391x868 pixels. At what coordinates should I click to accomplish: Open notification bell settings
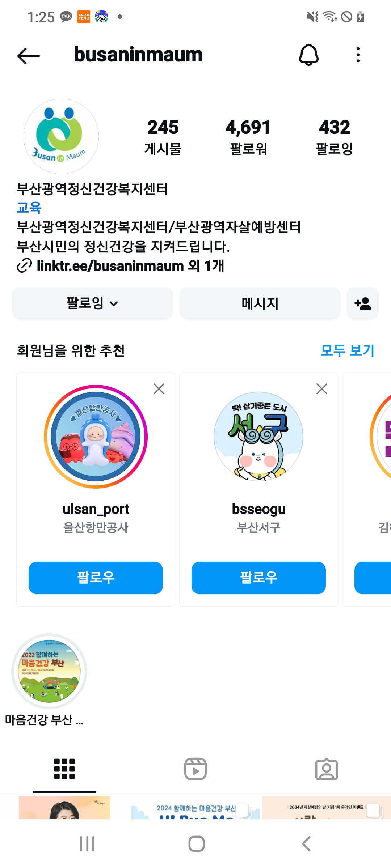pyautogui.click(x=308, y=55)
